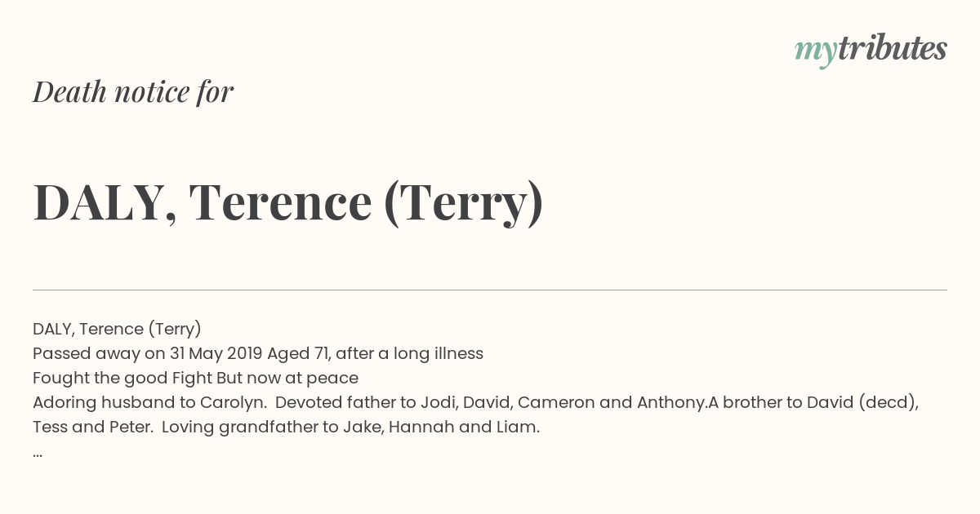
Task: Click the "Death notice for" italic heading
Action: click(133, 91)
